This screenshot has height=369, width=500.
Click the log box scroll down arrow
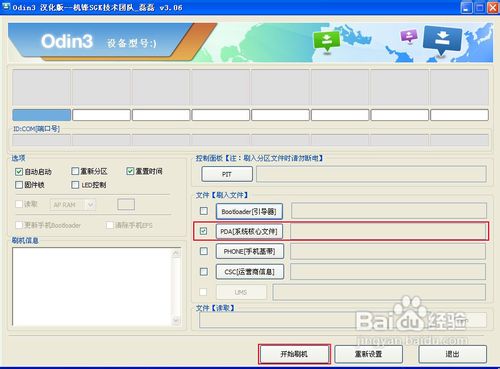pyautogui.click(x=176, y=321)
